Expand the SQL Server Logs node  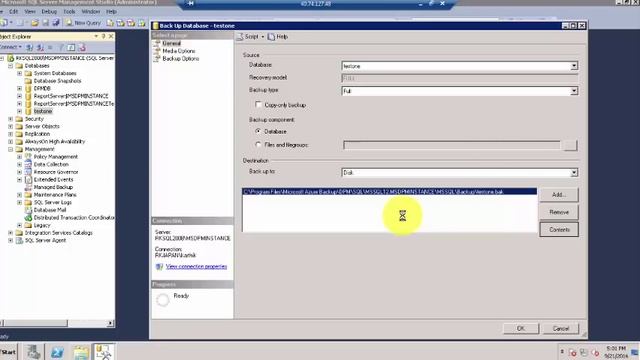[x=20, y=202]
